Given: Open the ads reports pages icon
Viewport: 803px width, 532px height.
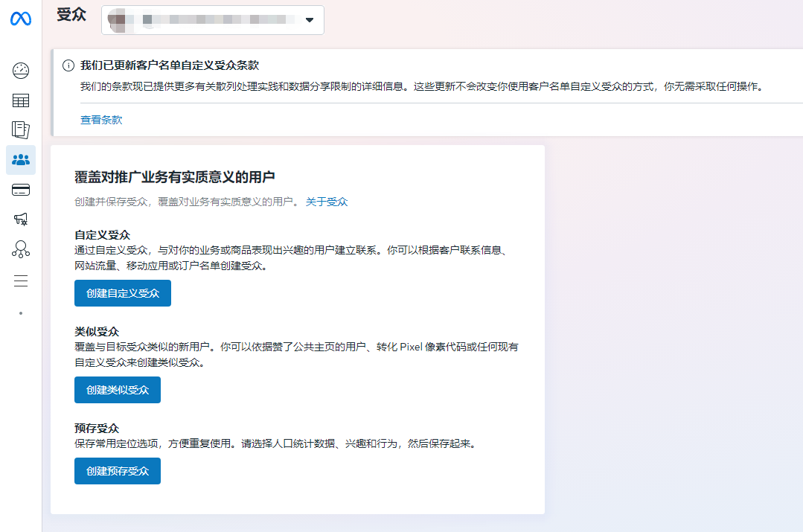Looking at the screenshot, I should click(20, 129).
